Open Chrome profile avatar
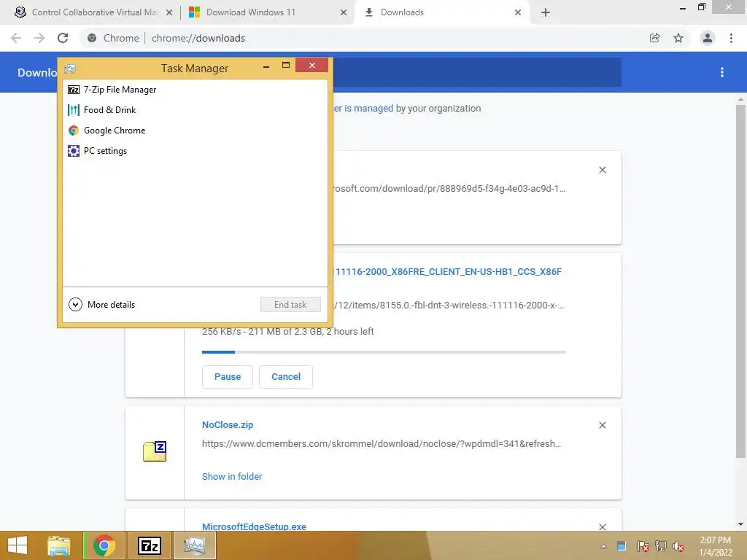747x560 pixels. click(x=708, y=38)
